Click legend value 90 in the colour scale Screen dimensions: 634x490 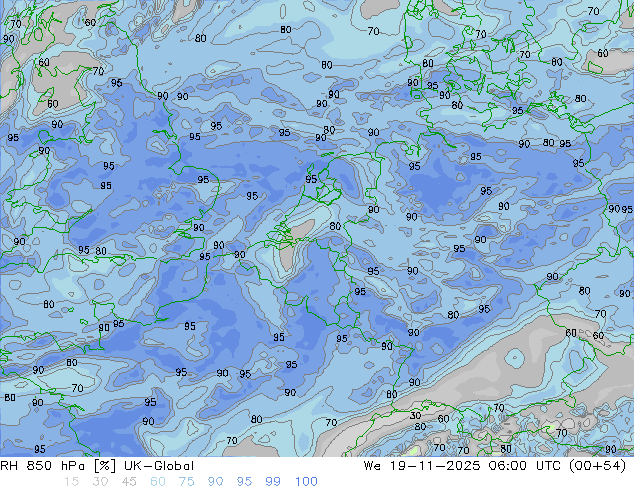215,482
